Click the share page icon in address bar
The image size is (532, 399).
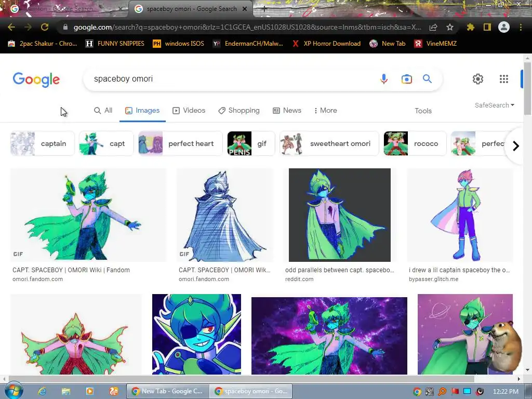point(433,27)
